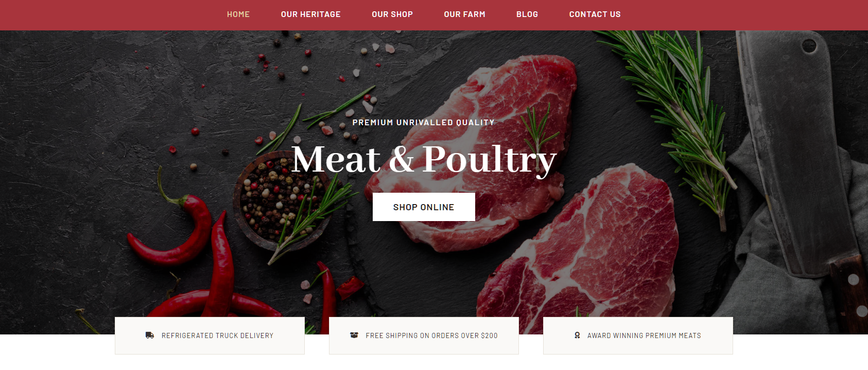This screenshot has width=868, height=370.
Task: Click the Shop Online button
Action: (424, 207)
